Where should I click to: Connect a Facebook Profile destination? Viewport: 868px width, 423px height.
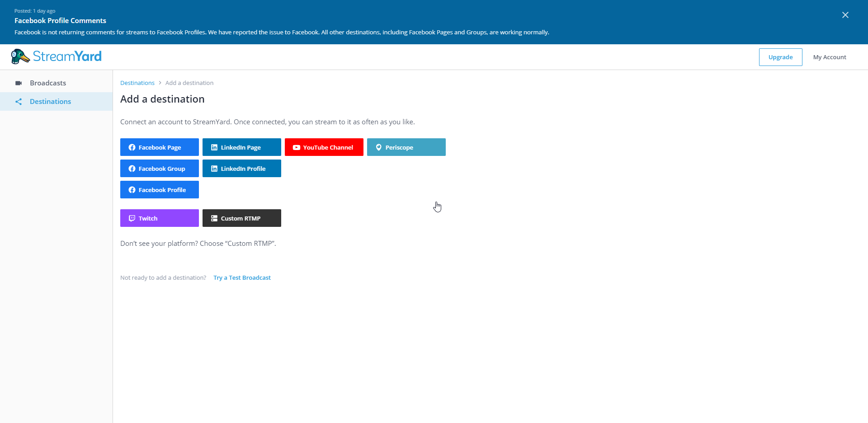coord(160,190)
